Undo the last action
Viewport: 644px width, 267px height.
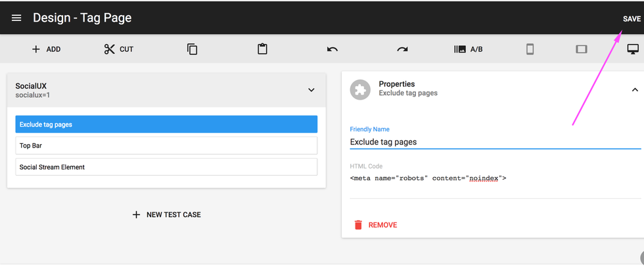pyautogui.click(x=333, y=49)
